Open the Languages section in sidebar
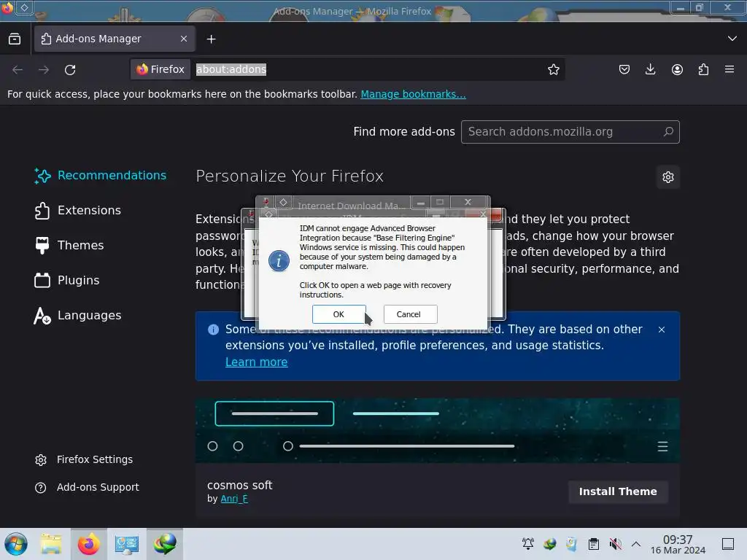The image size is (747, 560). [x=78, y=315]
